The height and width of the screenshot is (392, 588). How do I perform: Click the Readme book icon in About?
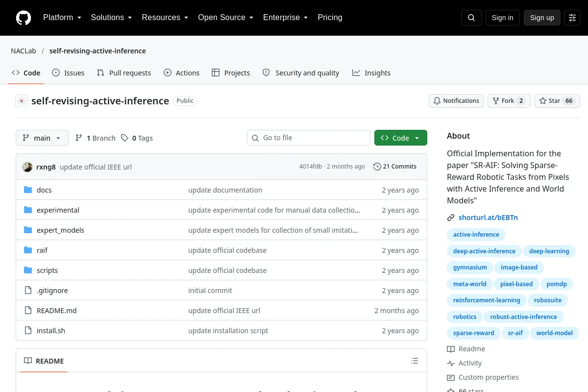[451, 349]
